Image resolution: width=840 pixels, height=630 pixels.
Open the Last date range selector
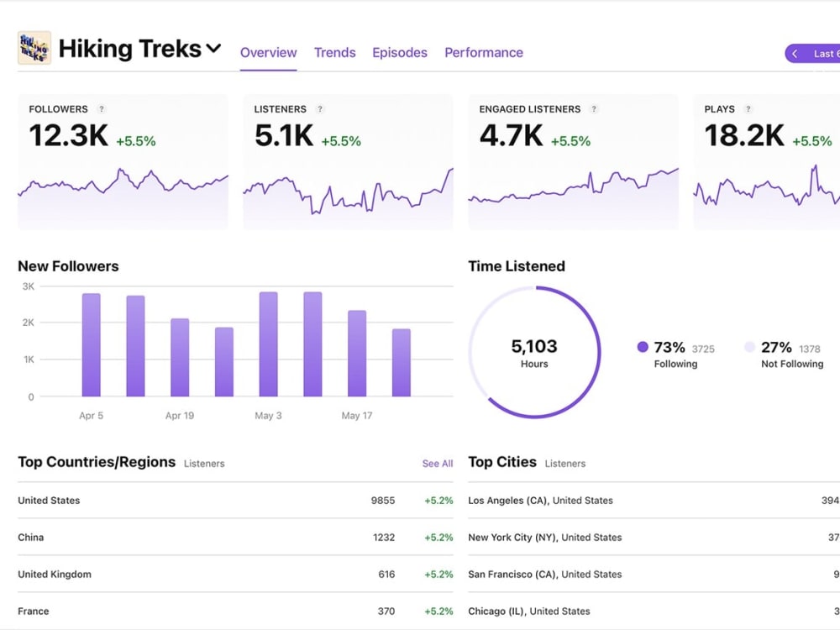[812, 54]
